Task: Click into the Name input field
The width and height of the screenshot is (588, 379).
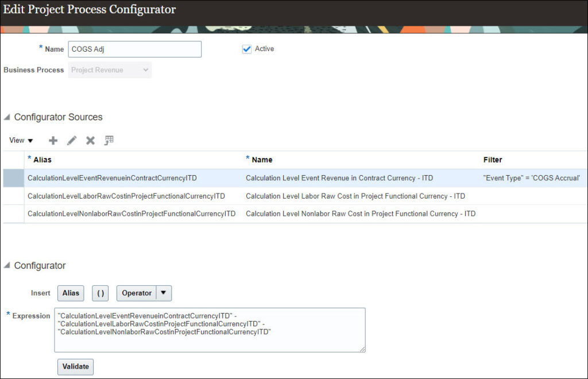Action: pyautogui.click(x=134, y=49)
